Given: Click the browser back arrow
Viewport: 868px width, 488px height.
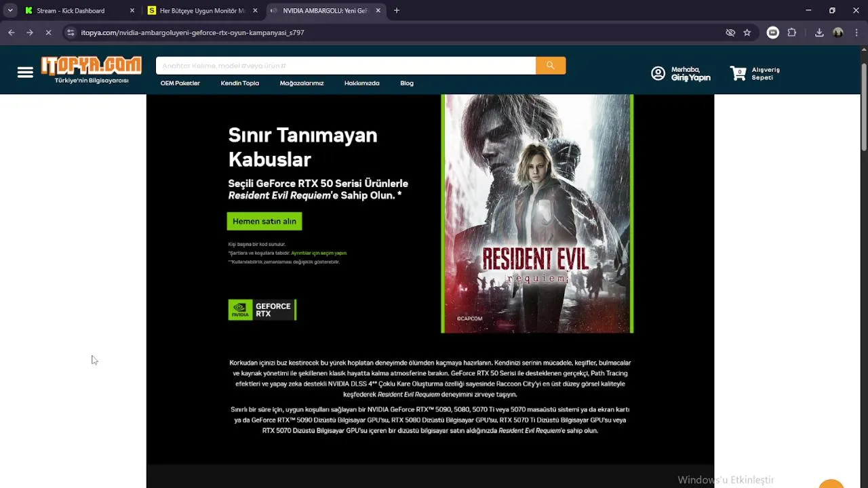Looking at the screenshot, I should pos(12,33).
